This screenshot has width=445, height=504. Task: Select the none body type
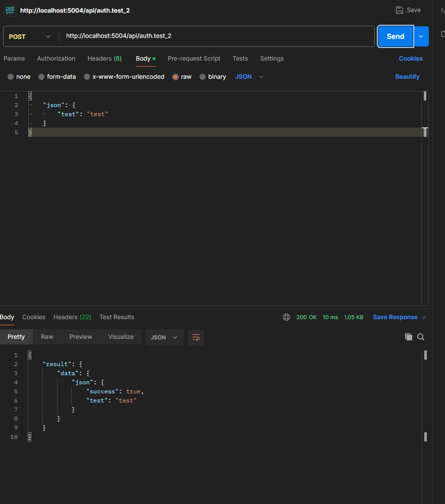(19, 77)
